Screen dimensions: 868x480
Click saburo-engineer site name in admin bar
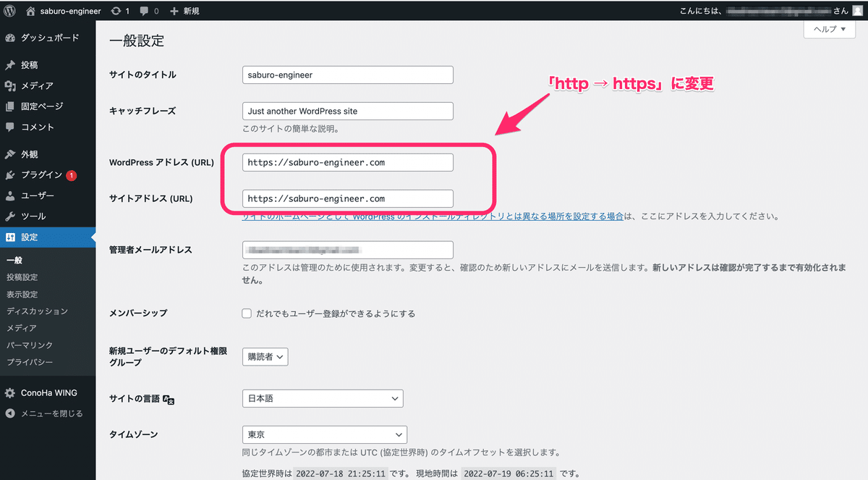[x=71, y=11]
